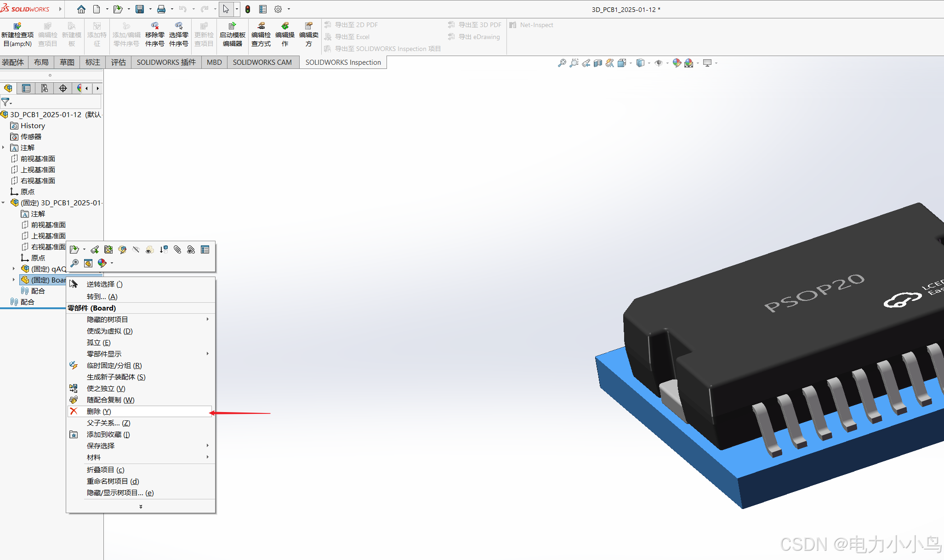Open the Options gear icon
The width and height of the screenshot is (944, 560).
pos(278,9)
